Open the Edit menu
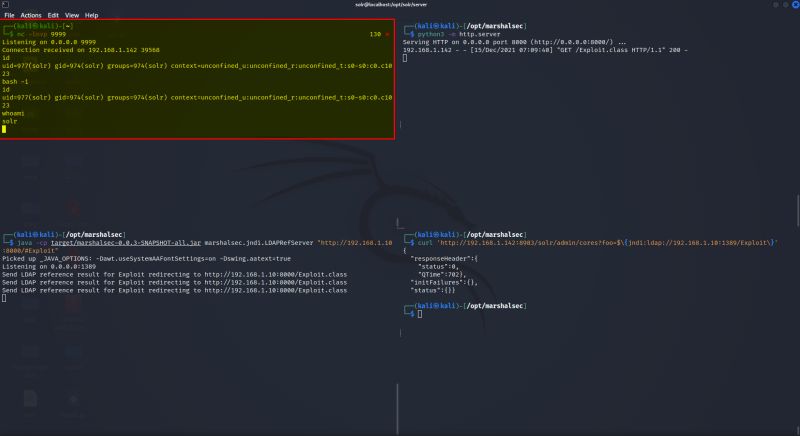The height and width of the screenshot is (436, 800). tap(53, 15)
